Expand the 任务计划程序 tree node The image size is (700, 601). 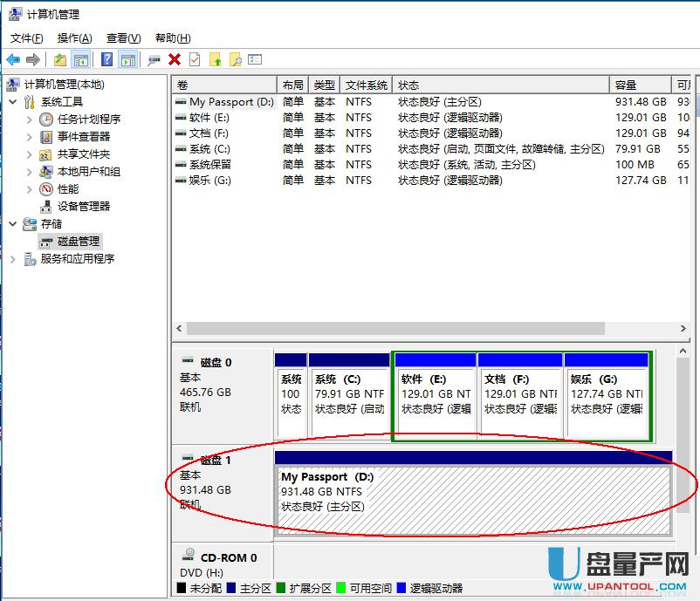click(x=30, y=120)
